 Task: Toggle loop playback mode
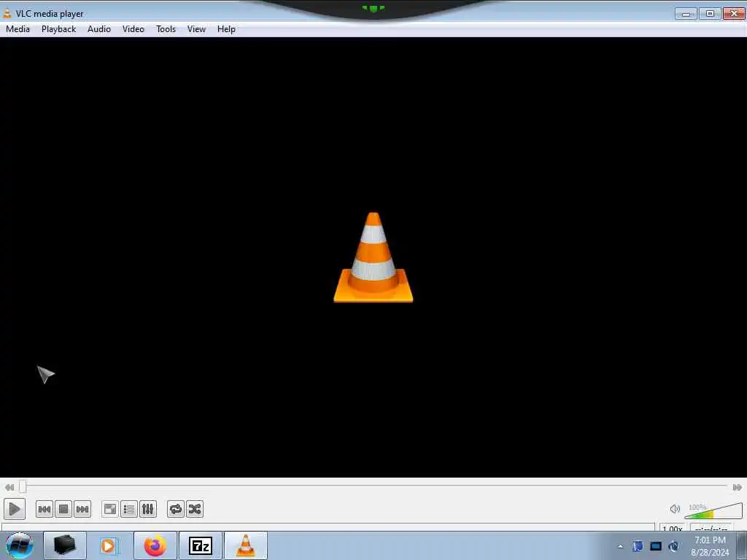[x=176, y=509]
